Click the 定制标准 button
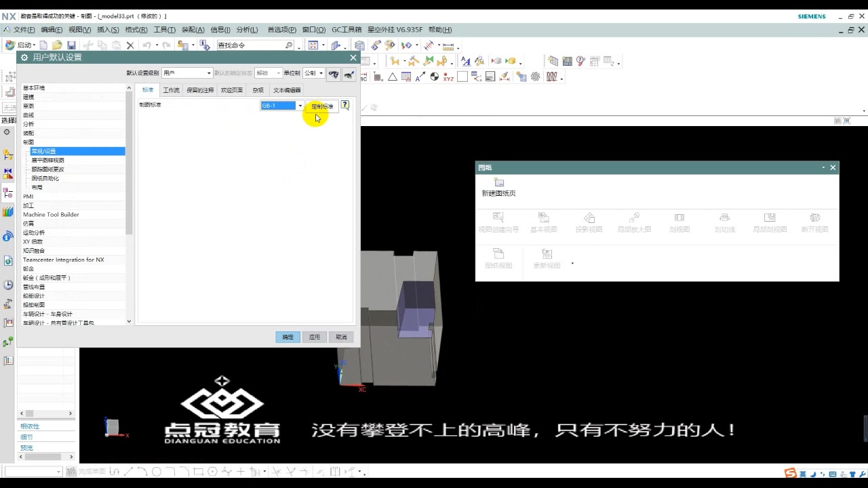This screenshot has height=488, width=868. point(322,106)
